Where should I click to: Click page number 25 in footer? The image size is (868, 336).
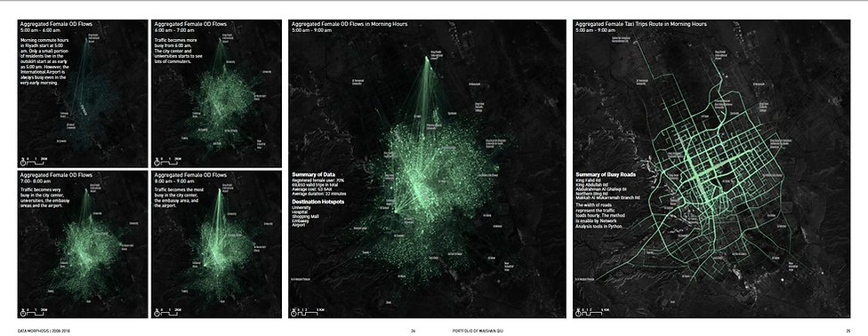pyautogui.click(x=848, y=331)
